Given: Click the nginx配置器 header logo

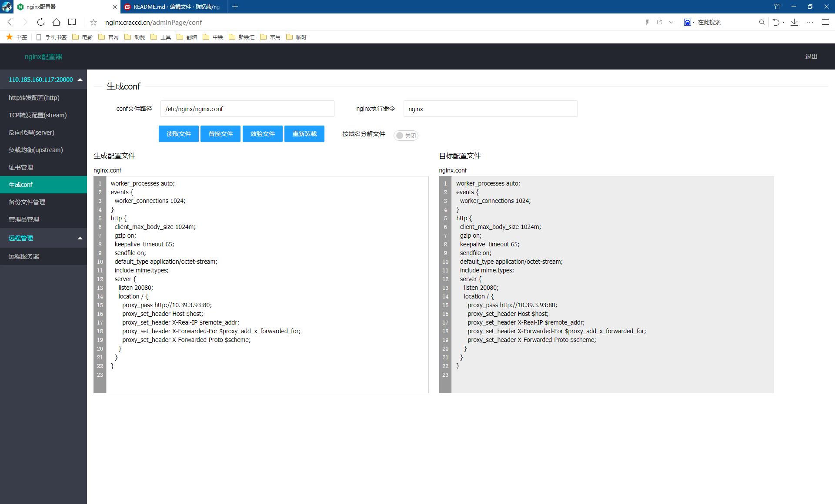Looking at the screenshot, I should point(43,56).
